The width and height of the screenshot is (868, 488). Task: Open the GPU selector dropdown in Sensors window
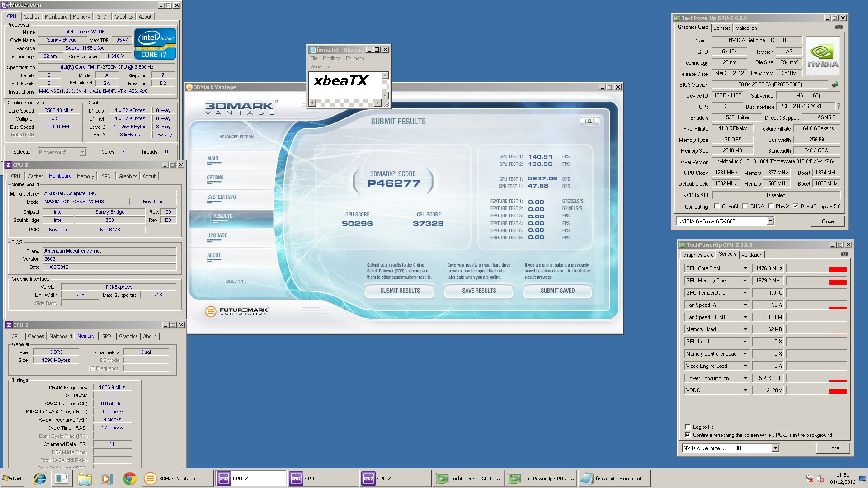point(775,448)
